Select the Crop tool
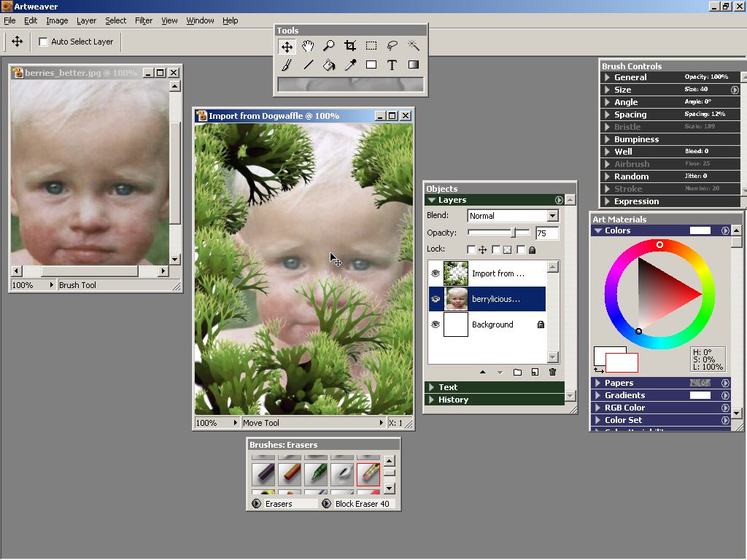This screenshot has width=747, height=560. coord(350,46)
